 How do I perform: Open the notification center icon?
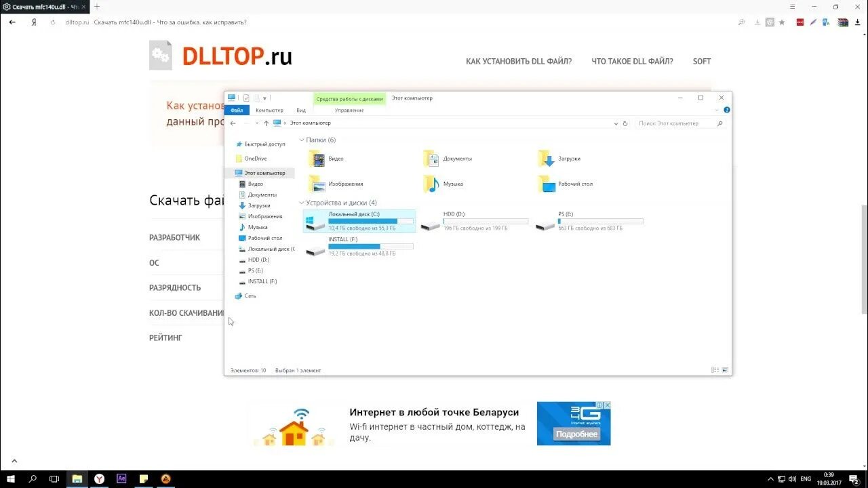point(854,479)
